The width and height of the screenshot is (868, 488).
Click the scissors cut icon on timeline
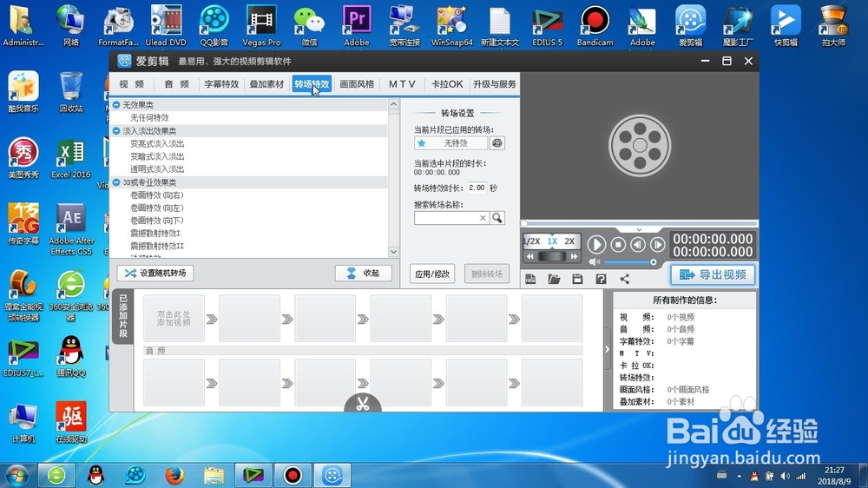click(363, 403)
